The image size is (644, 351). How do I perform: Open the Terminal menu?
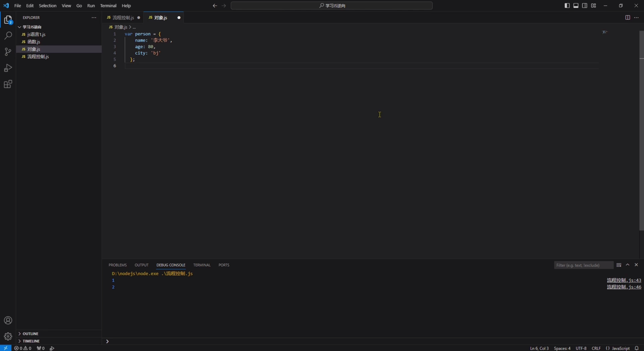[108, 6]
